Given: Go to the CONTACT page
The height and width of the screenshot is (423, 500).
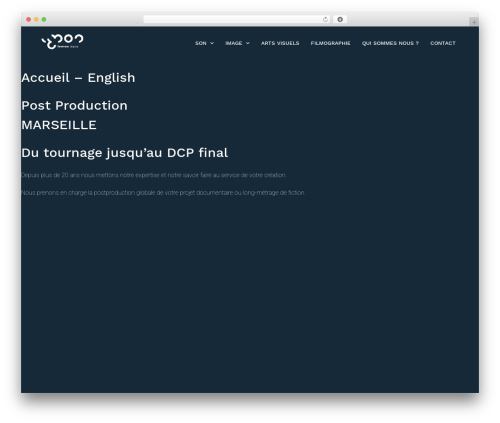Looking at the screenshot, I should [x=443, y=43].
